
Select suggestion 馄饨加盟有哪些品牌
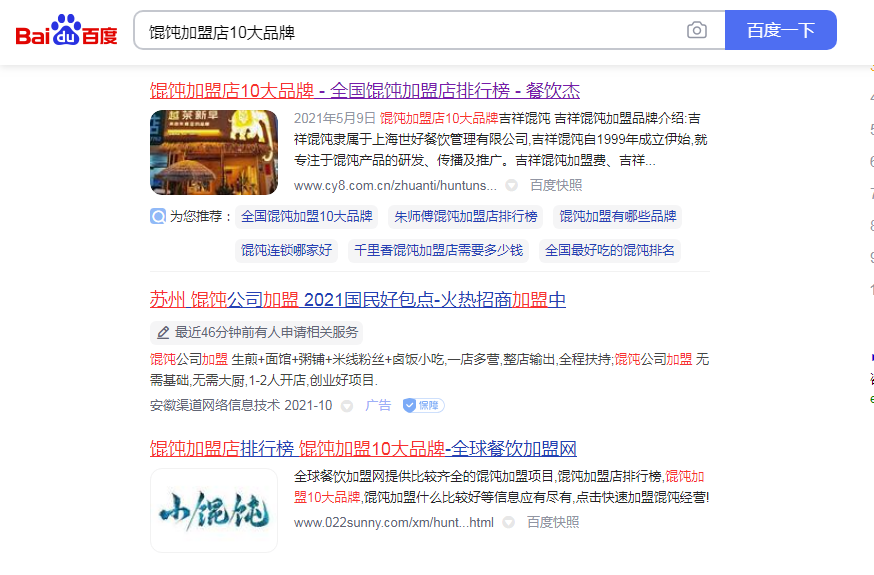[617, 216]
